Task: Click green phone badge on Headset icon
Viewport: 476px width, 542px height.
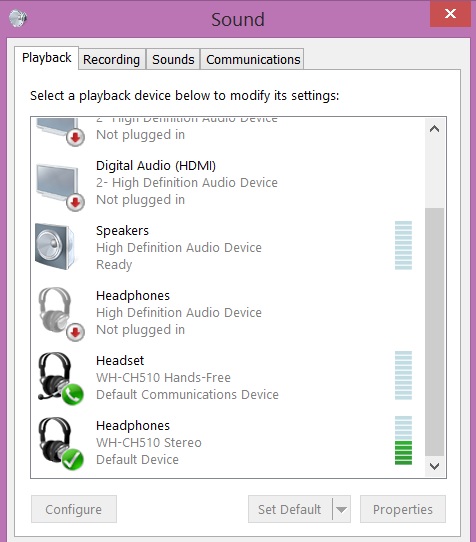Action: pos(73,394)
